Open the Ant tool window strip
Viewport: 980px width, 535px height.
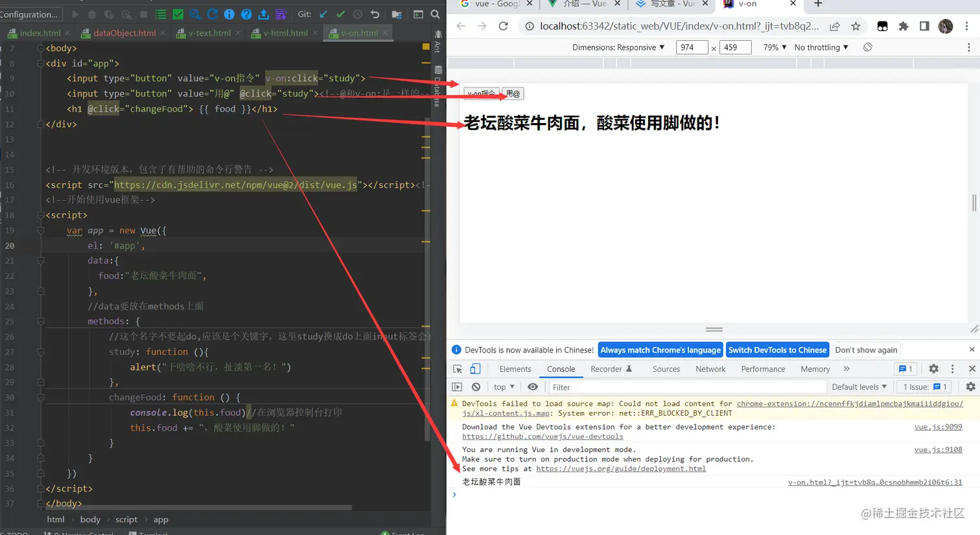click(x=437, y=41)
